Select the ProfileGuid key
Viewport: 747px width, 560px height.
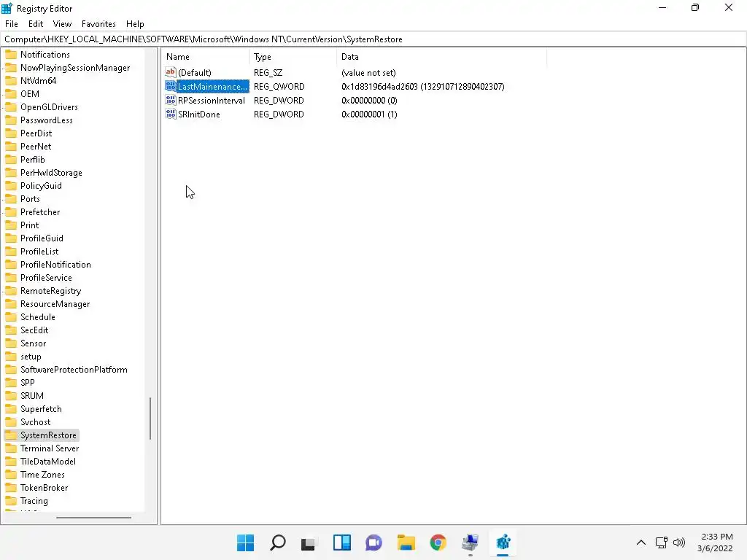[42, 238]
